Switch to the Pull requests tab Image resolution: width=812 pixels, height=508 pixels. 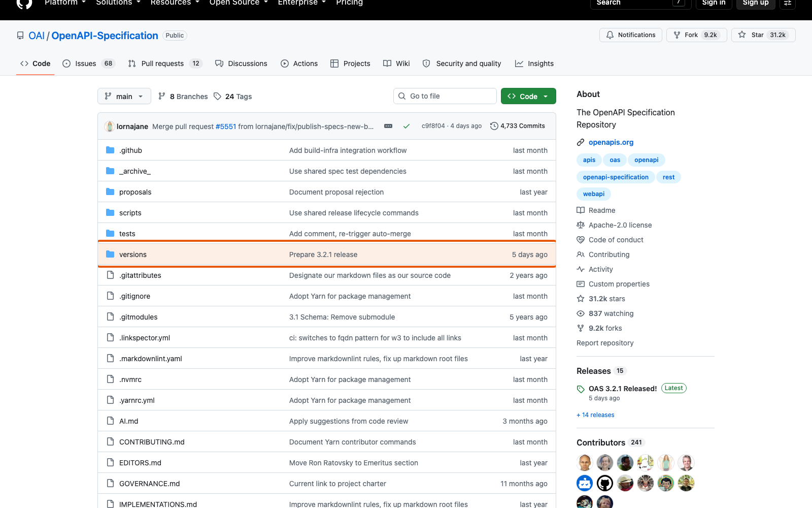click(x=165, y=63)
